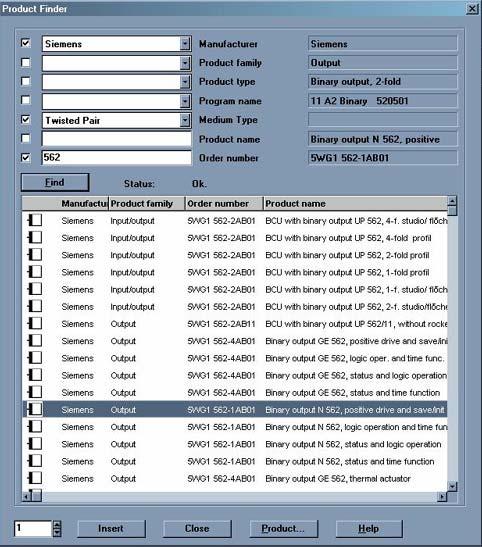Select 'Binary output GE 562, logic oper. and time func.' text

pos(354,358)
